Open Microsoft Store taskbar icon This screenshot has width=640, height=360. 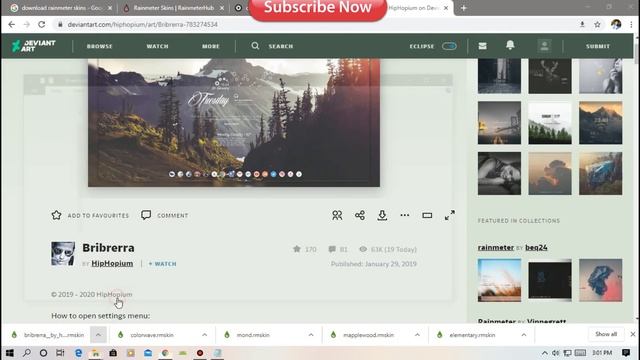click(113, 353)
